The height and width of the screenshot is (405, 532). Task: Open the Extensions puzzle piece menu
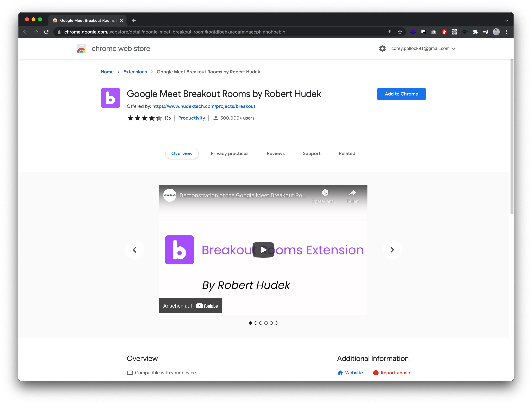[x=475, y=32]
